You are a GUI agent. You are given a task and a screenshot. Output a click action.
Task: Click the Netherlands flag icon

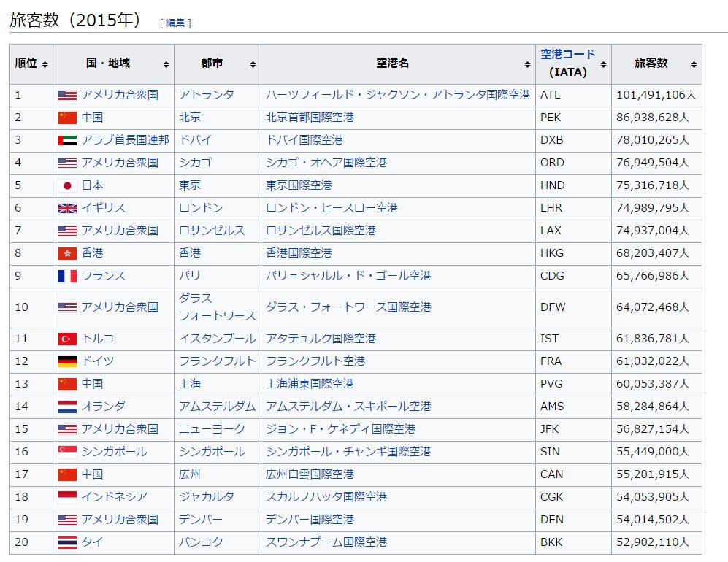coord(67,407)
